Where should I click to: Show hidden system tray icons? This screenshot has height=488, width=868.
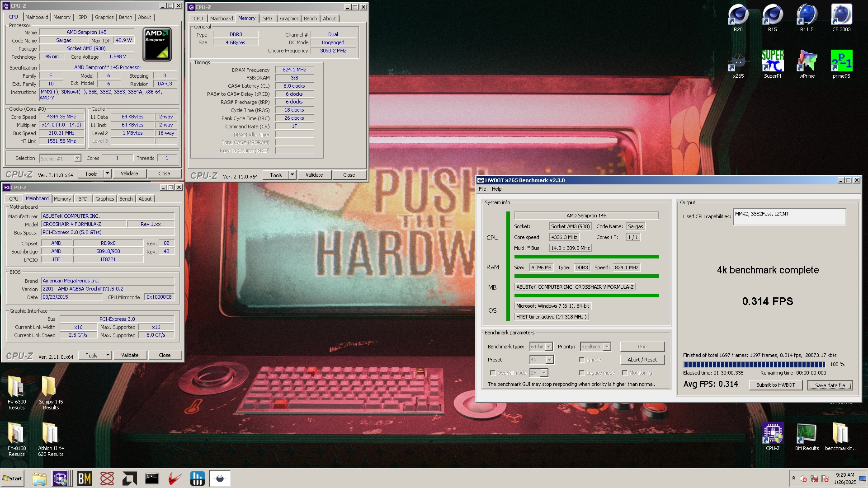[793, 478]
